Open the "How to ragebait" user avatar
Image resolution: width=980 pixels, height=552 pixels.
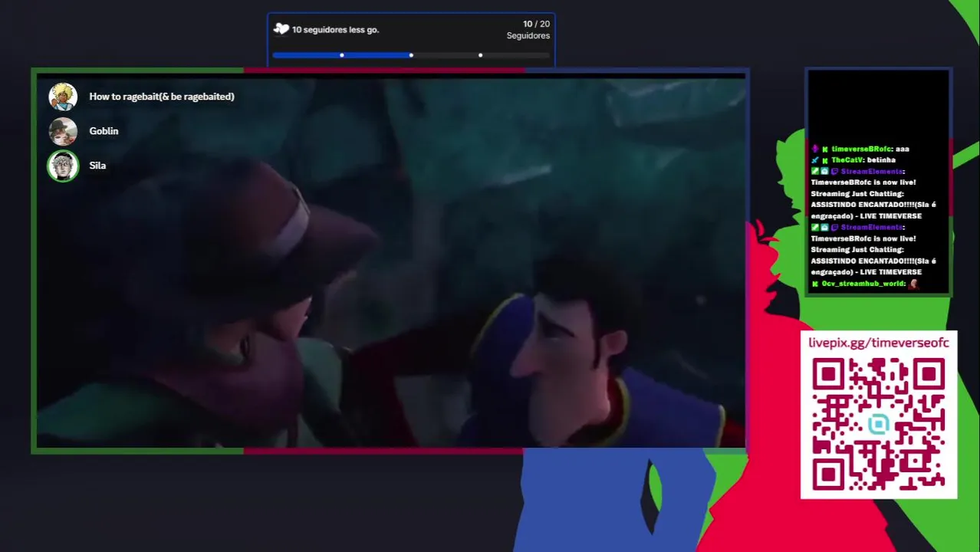pos(63,97)
